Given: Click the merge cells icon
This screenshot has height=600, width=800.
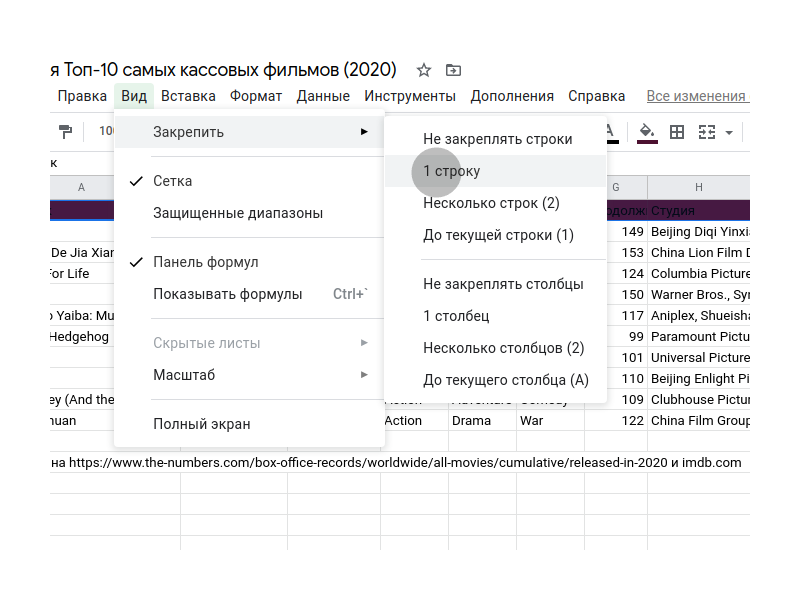Looking at the screenshot, I should pyautogui.click(x=707, y=132).
